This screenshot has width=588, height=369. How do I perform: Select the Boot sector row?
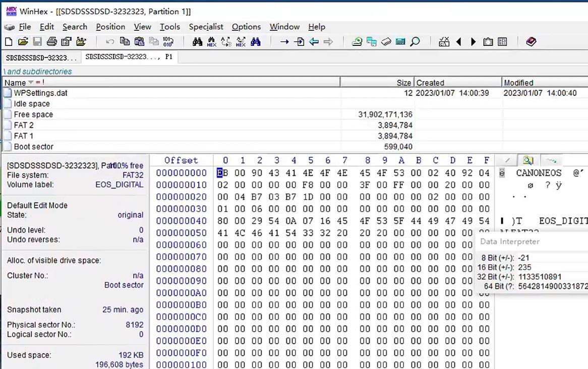point(294,147)
